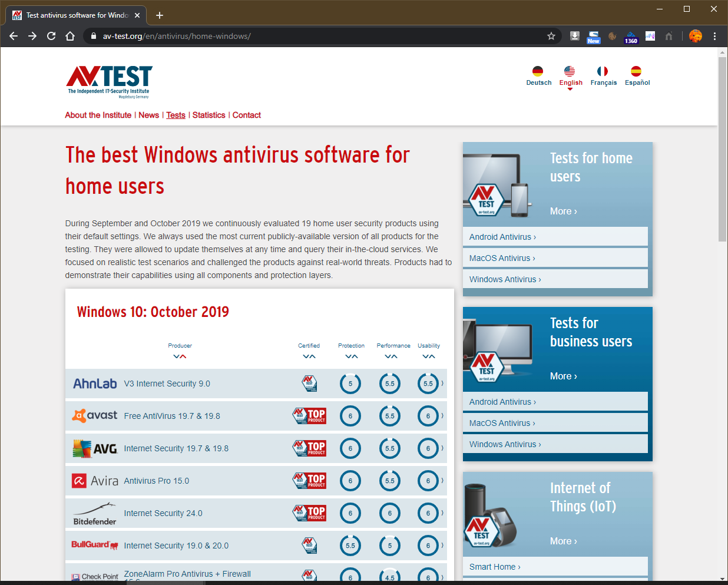Click the Chrome profile avatar
Image resolution: width=728 pixels, height=585 pixels.
(x=696, y=36)
